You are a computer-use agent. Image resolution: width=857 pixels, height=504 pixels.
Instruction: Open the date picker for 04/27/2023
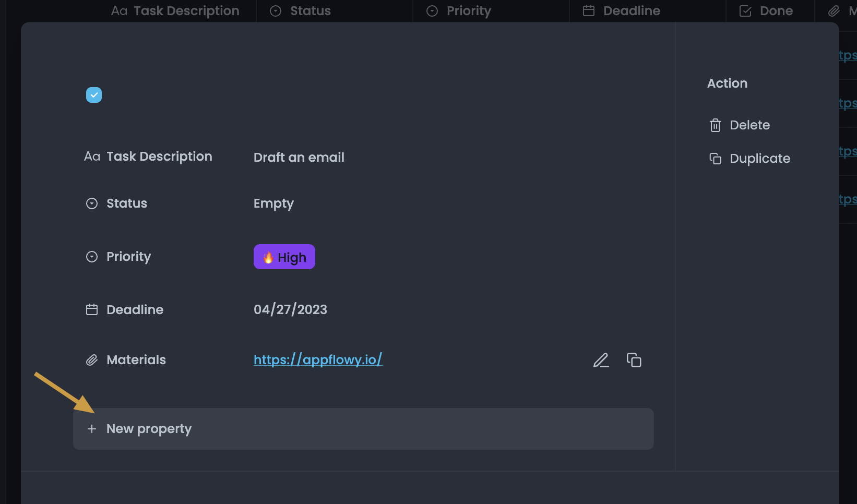(x=290, y=310)
